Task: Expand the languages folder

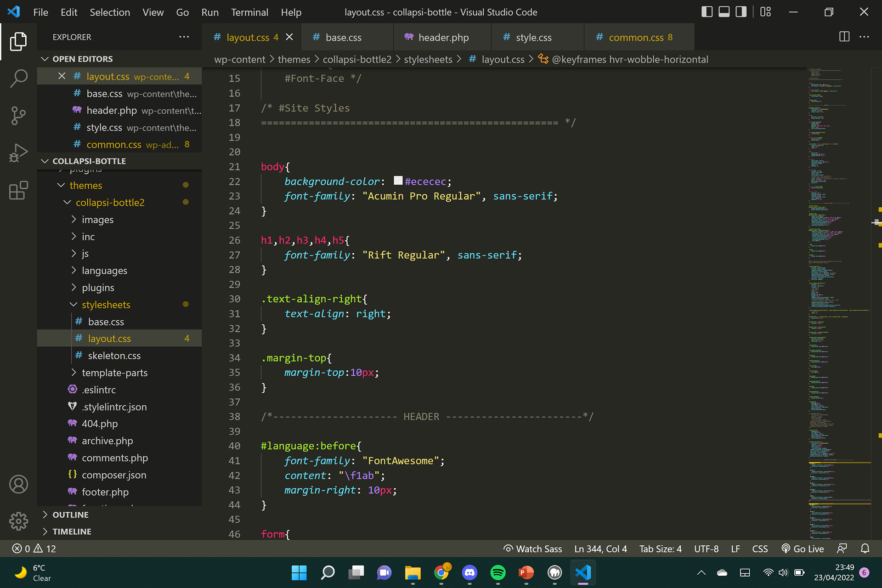Action: (x=73, y=271)
